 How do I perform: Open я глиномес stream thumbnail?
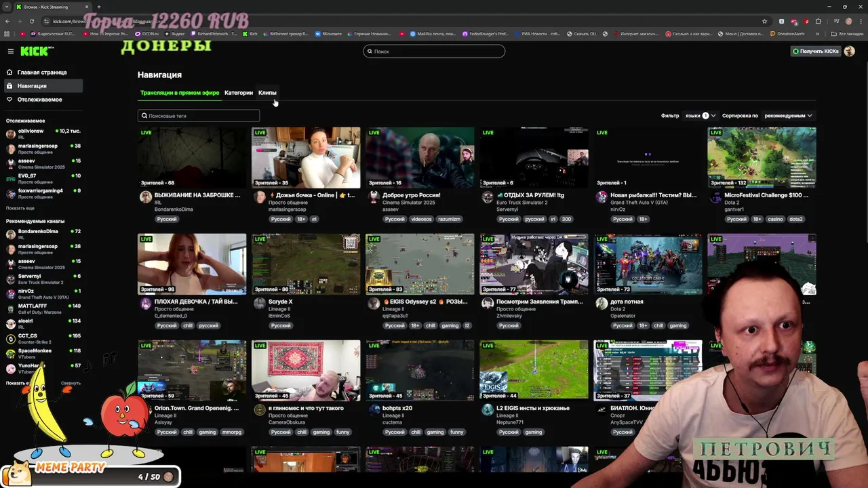(x=306, y=370)
